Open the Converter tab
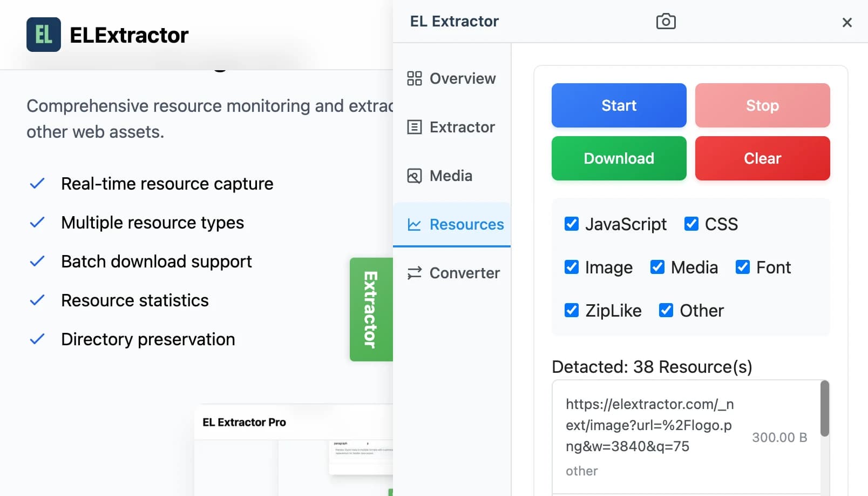 (x=452, y=273)
